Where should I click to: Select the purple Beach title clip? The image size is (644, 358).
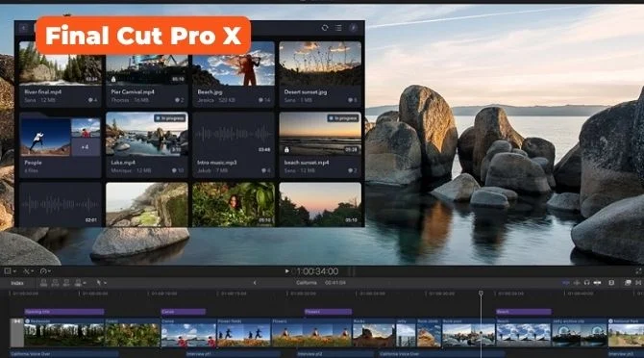pyautogui.click(x=523, y=312)
